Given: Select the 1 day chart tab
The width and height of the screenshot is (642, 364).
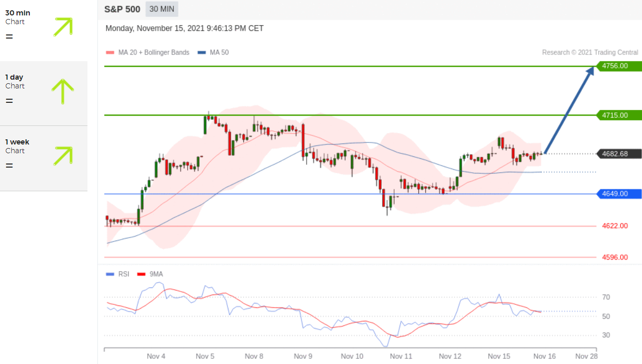Looking at the screenshot, I should click(x=44, y=94).
